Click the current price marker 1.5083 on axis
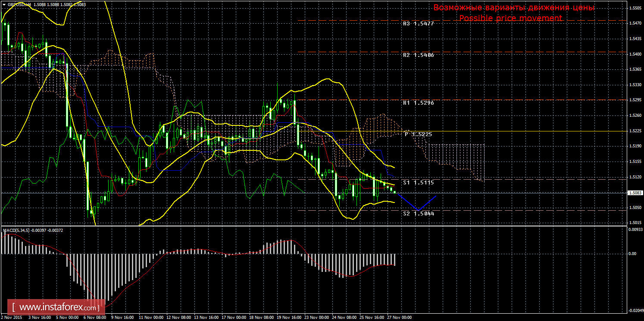The image size is (644, 321). coord(635,193)
